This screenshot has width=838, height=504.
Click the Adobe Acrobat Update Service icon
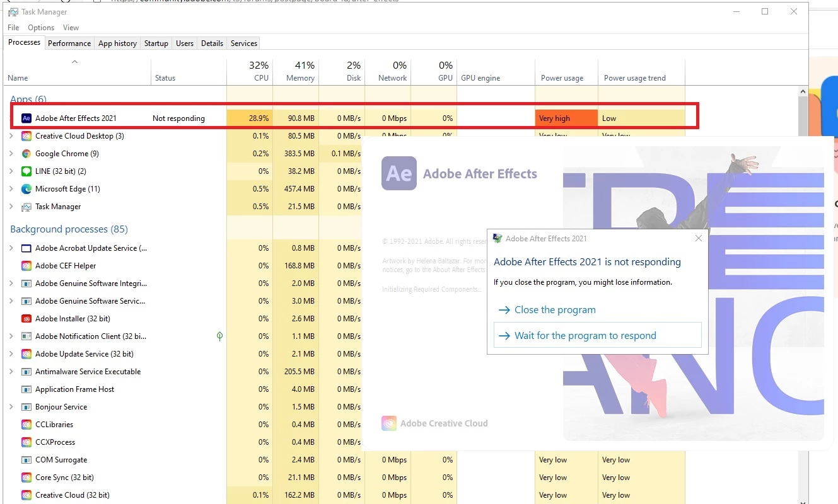(26, 248)
